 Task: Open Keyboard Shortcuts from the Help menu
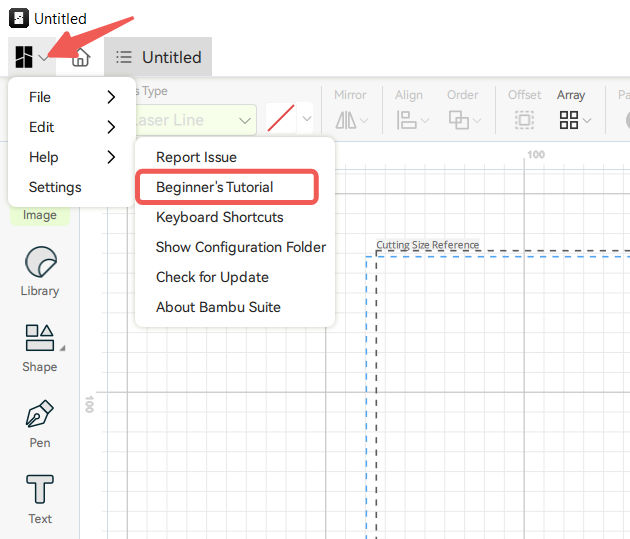[x=235, y=217]
